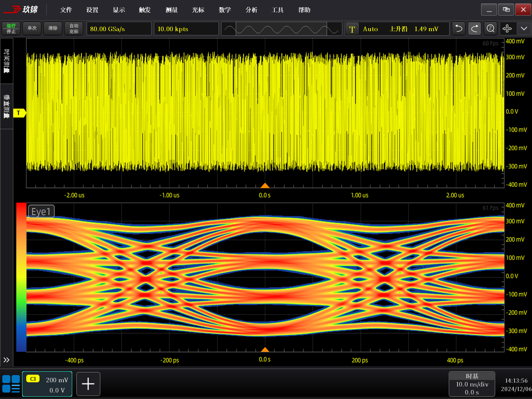Image resolution: width=532 pixels, height=399 pixels.
Task: Click the Redo arrow icon
Action: tap(475, 28)
